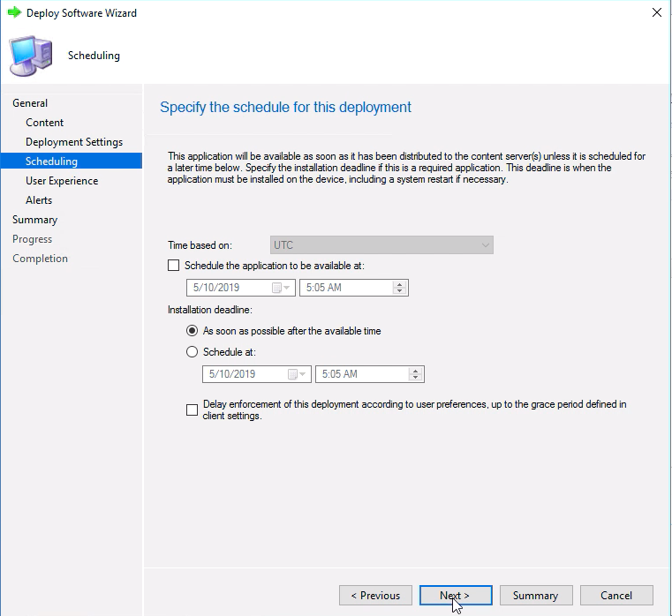Open the Deployment Settings wizard page

[74, 142]
